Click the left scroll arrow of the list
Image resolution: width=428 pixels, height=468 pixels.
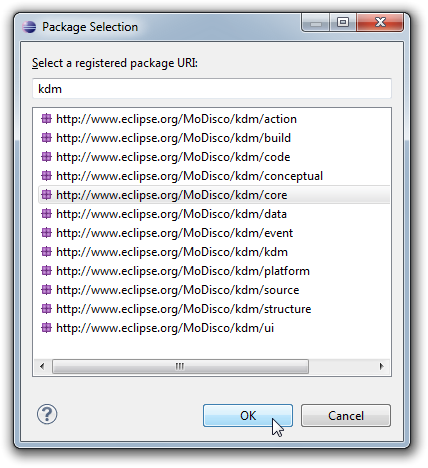(x=42, y=366)
